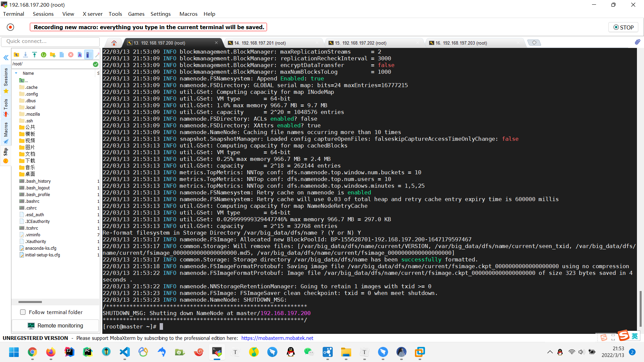Viewport: 644px width, 362px height.
Task: Click the paperclip icon on the right
Action: coord(637,42)
